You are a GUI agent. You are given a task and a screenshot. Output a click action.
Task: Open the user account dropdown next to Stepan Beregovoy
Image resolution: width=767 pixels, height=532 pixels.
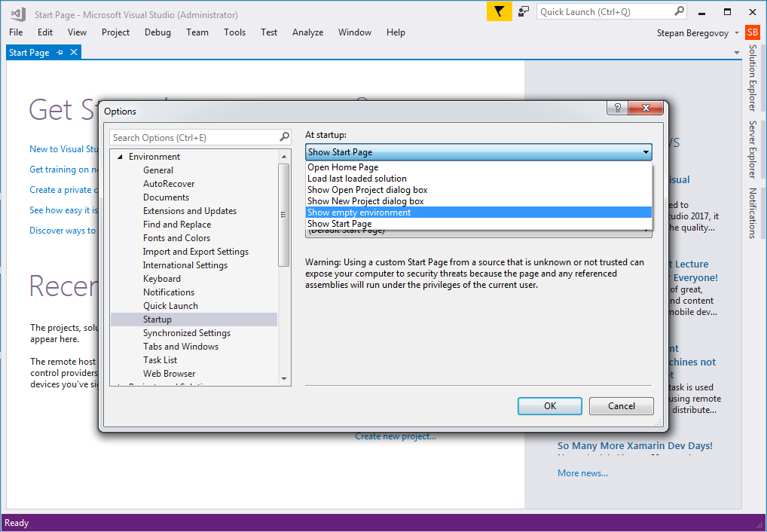(737, 33)
